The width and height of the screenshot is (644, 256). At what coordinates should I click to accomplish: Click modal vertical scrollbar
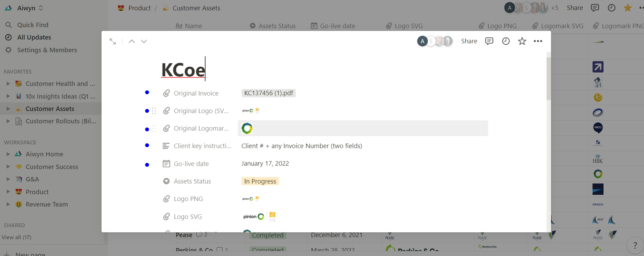point(549,79)
